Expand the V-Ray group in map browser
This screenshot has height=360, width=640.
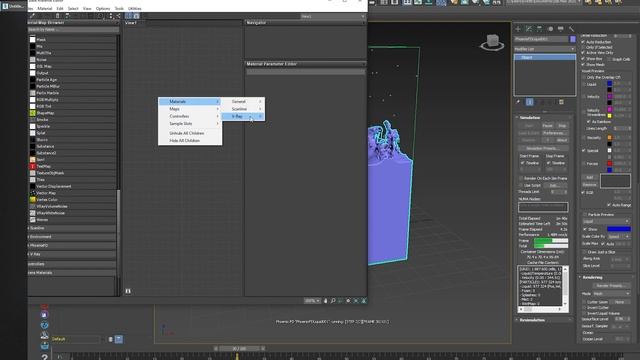72,254
